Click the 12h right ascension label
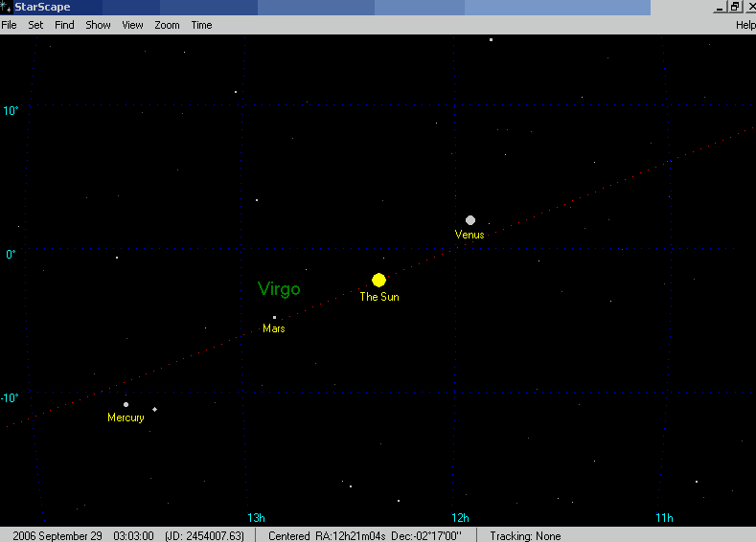Image resolution: width=756 pixels, height=542 pixels. pyautogui.click(x=460, y=518)
